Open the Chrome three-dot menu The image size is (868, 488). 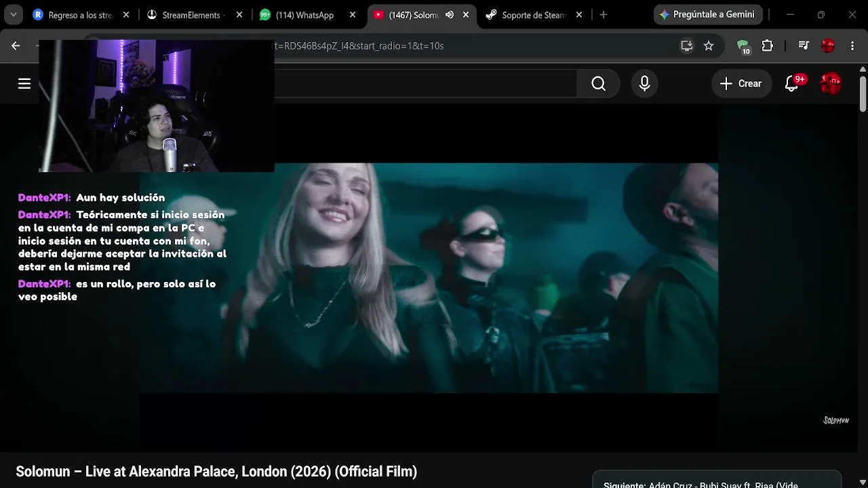[852, 45]
